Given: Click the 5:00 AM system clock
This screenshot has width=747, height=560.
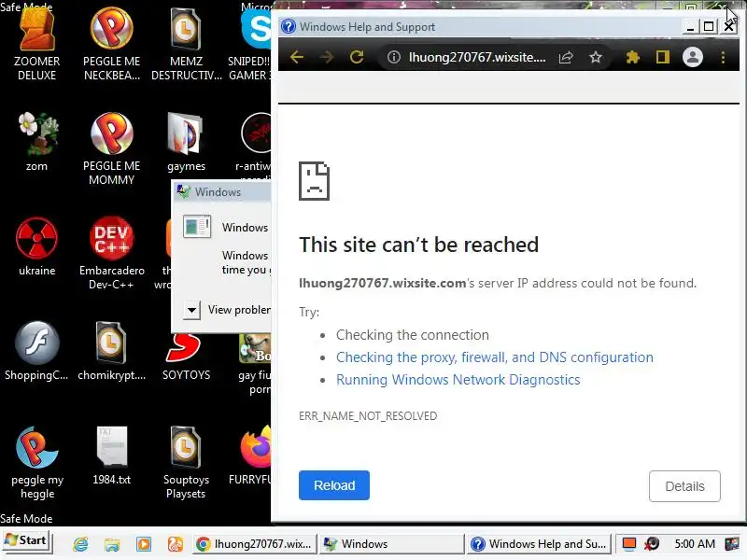Looking at the screenshot, I should click(695, 544).
